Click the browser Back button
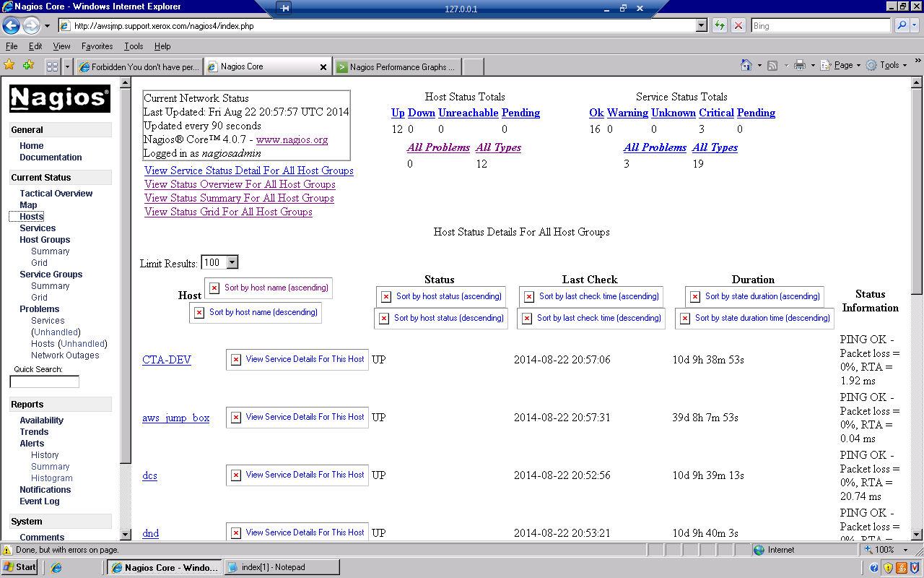This screenshot has width=924, height=578. [11, 26]
